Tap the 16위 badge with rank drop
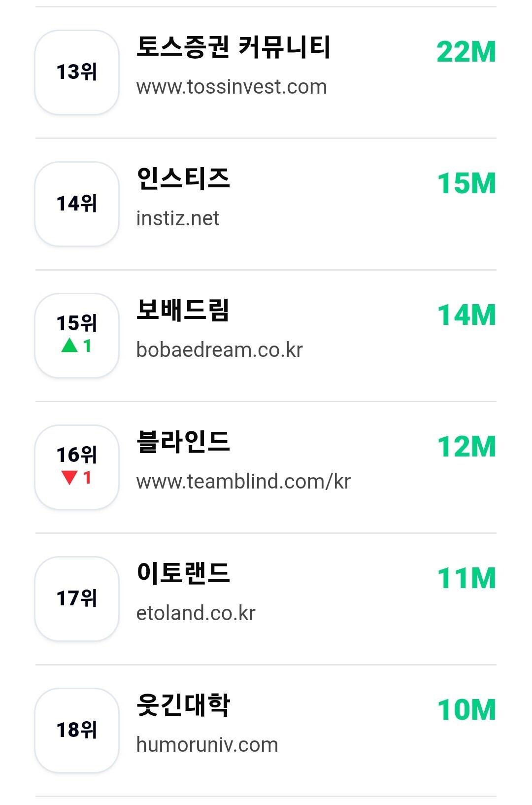 (77, 467)
